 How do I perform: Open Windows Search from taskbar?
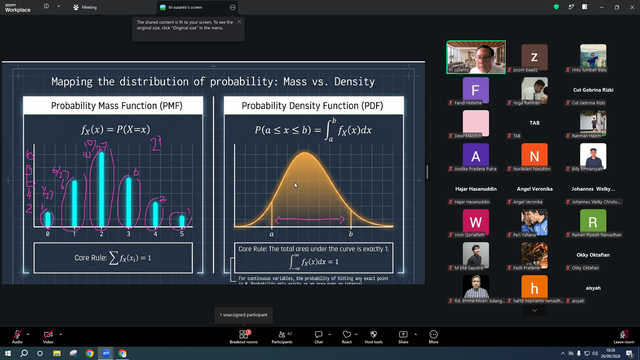[x=24, y=353]
